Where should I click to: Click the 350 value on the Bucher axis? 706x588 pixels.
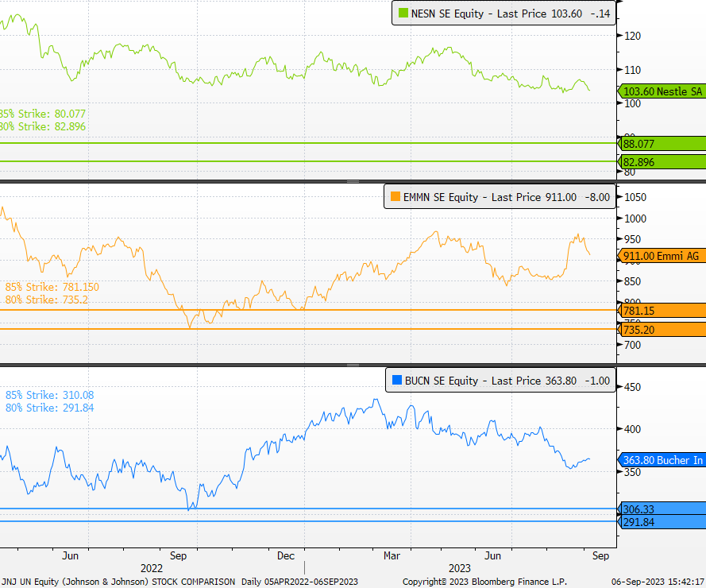tap(633, 472)
